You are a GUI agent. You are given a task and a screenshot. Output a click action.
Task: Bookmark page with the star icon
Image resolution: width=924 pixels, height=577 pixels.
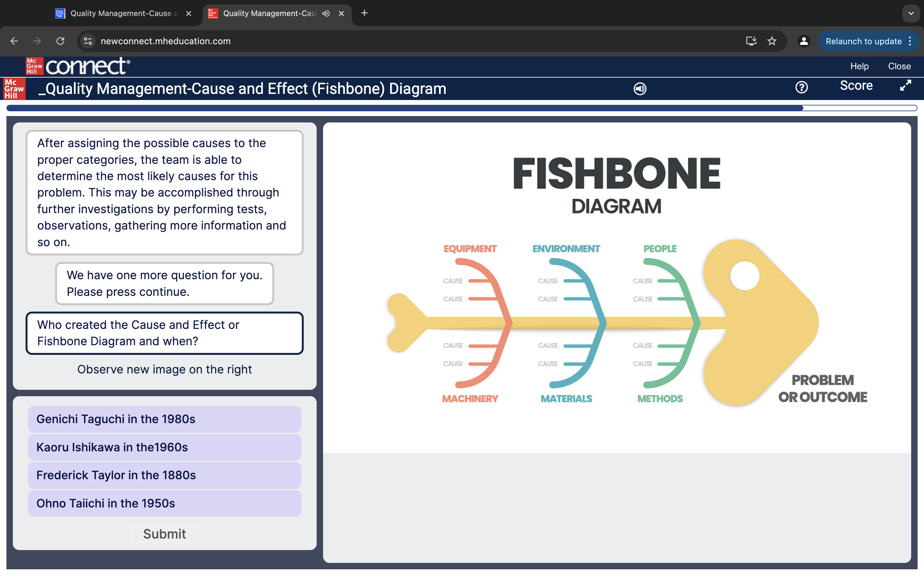[772, 41]
